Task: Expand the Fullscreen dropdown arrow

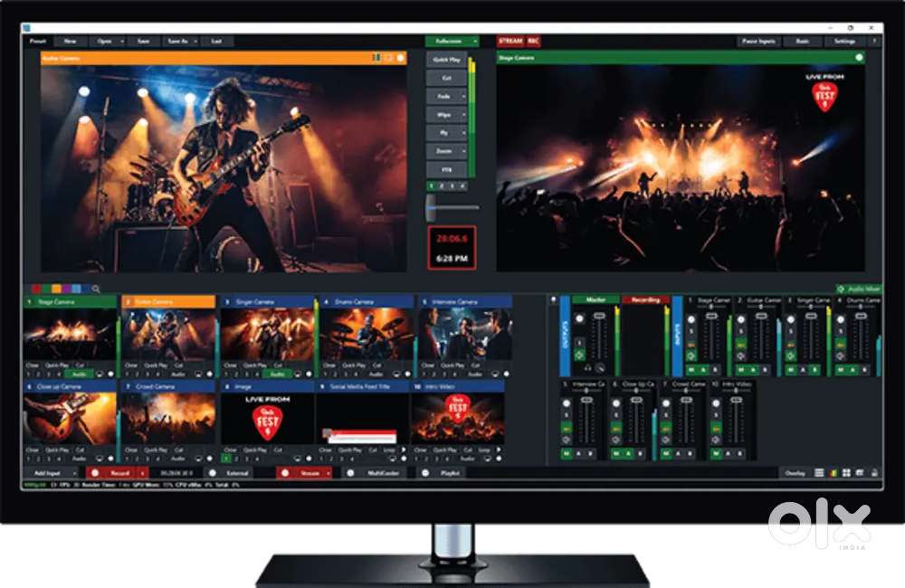Action: (x=473, y=42)
